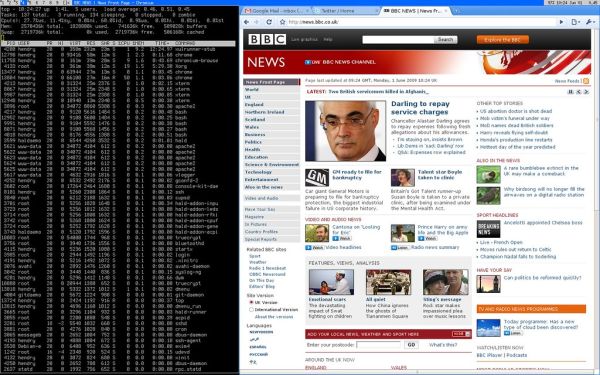
Task: Reload the BBC News page
Action: 269,22
